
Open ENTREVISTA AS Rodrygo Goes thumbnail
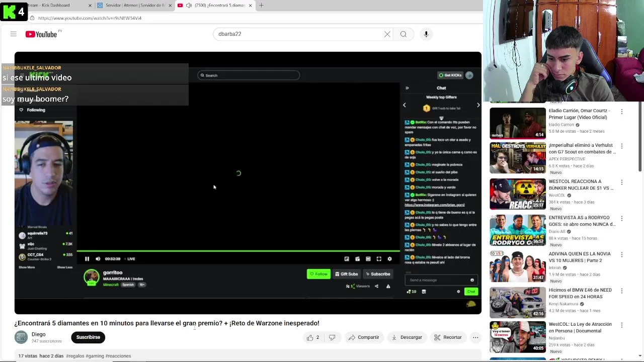(518, 230)
